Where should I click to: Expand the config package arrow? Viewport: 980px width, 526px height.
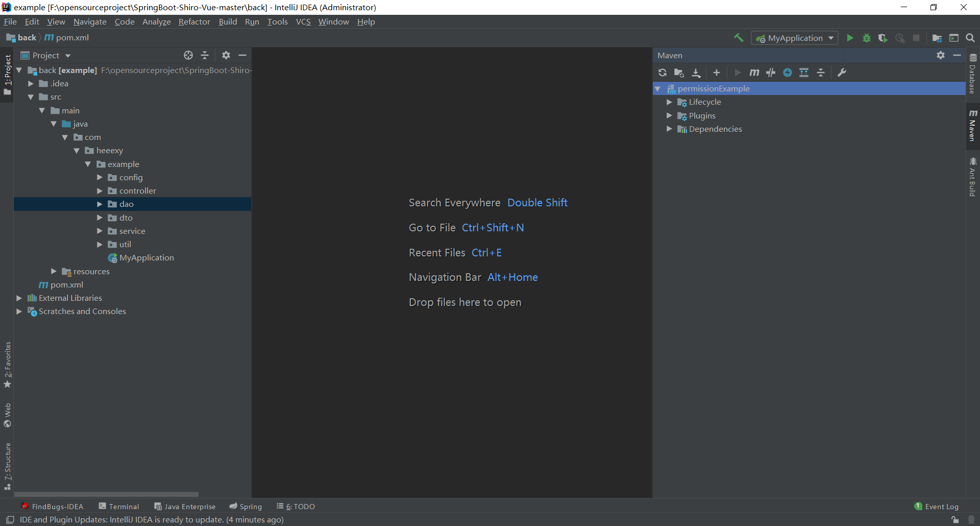[100, 177]
